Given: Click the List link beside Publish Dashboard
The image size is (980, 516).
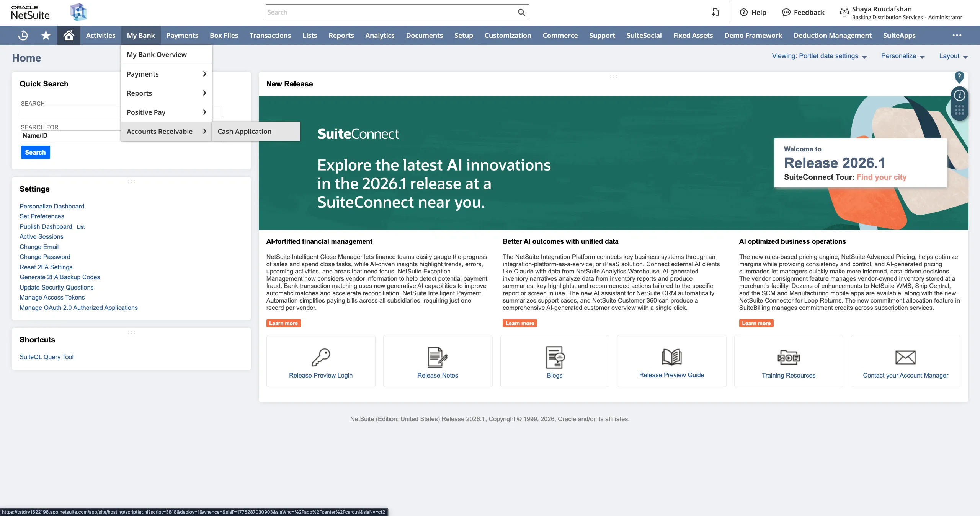Looking at the screenshot, I should (x=81, y=227).
